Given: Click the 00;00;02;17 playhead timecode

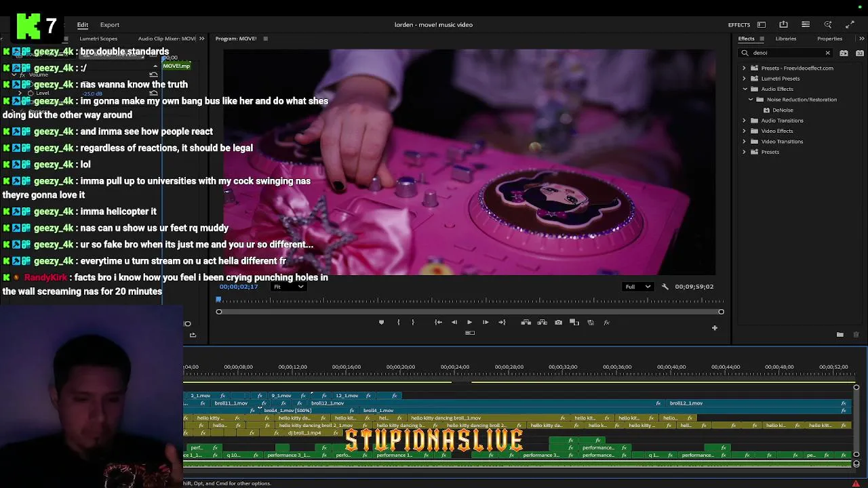Looking at the screenshot, I should click(x=238, y=287).
